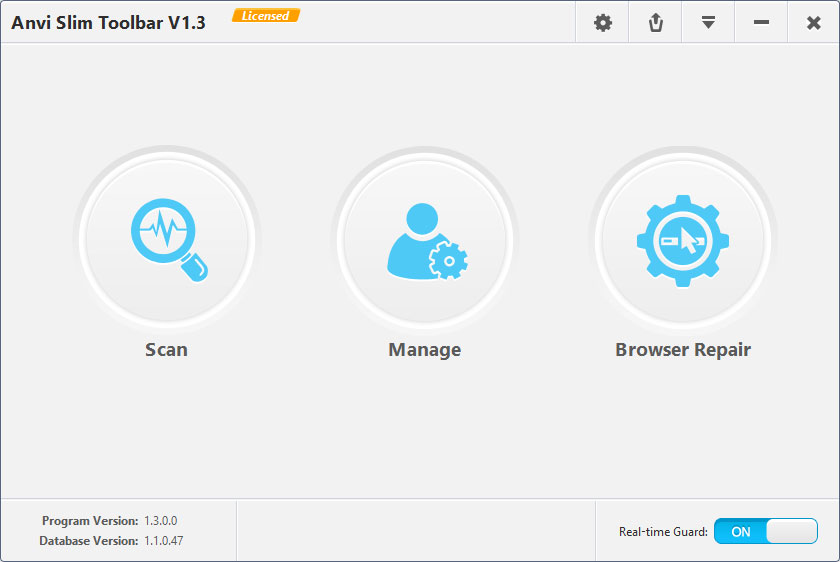Open settings via title bar gear
The height and width of the screenshot is (562, 840).
click(x=602, y=23)
